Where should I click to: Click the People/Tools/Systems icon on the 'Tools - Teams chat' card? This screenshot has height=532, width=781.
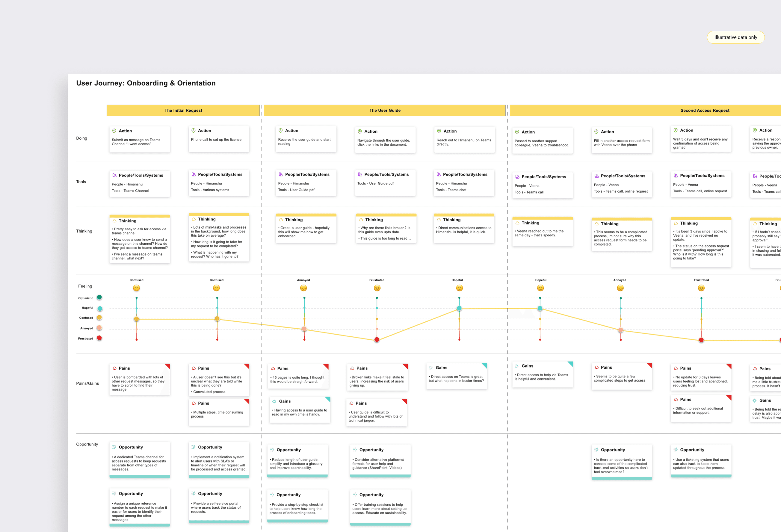click(439, 174)
